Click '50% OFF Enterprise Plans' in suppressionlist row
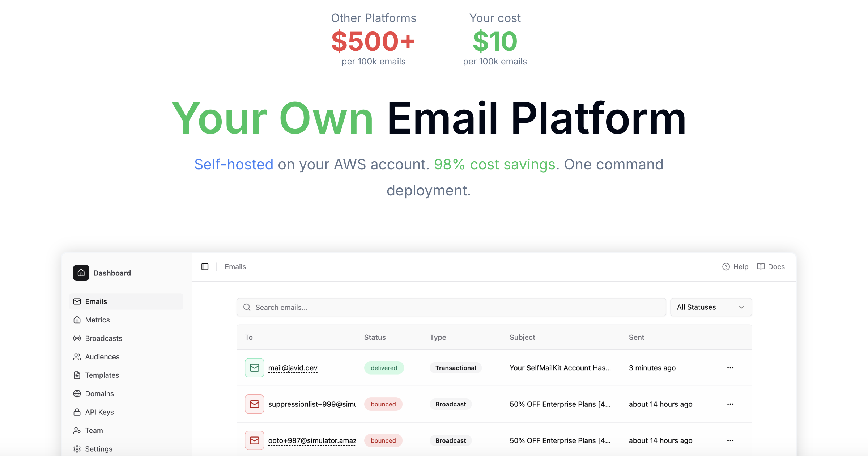Image resolution: width=868 pixels, height=456 pixels. pos(560,404)
